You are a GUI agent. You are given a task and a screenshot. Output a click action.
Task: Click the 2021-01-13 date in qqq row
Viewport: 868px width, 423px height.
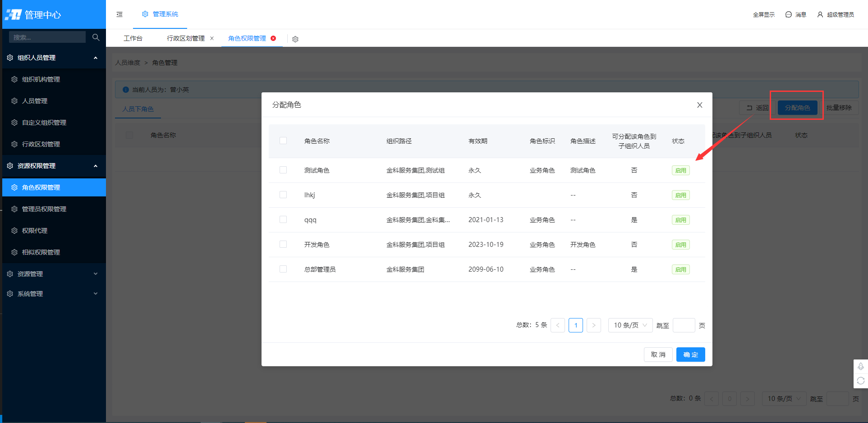point(486,220)
